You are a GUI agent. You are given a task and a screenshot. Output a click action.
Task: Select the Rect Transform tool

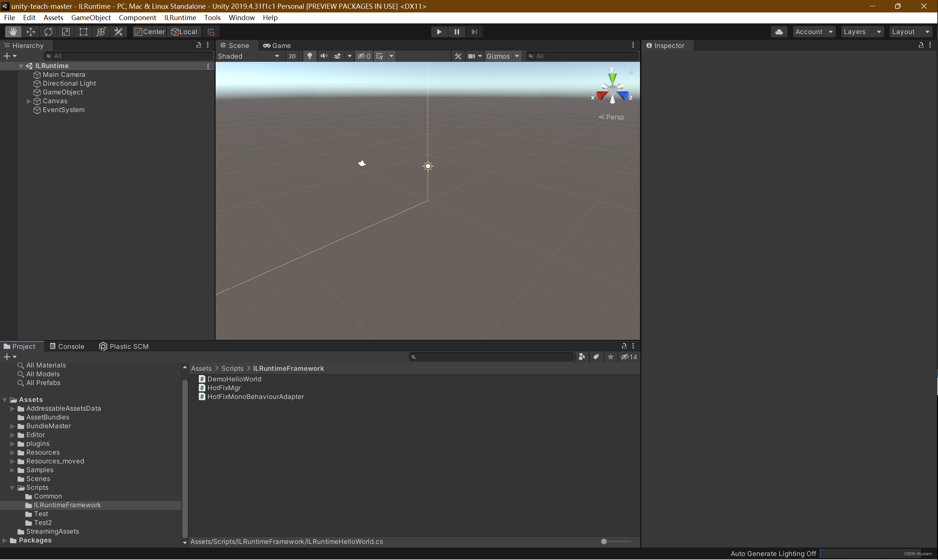[83, 32]
